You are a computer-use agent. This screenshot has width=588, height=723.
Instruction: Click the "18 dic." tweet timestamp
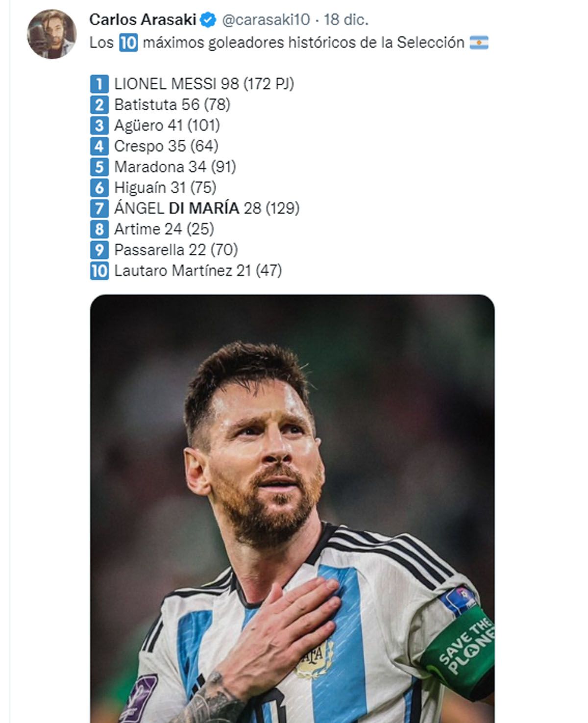346,20
